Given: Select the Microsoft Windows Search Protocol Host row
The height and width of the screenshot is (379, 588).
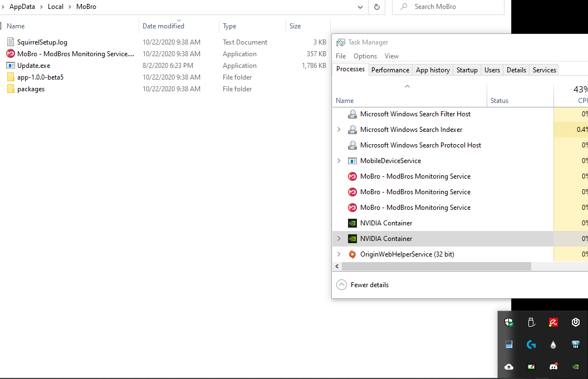Looking at the screenshot, I should point(460,145).
